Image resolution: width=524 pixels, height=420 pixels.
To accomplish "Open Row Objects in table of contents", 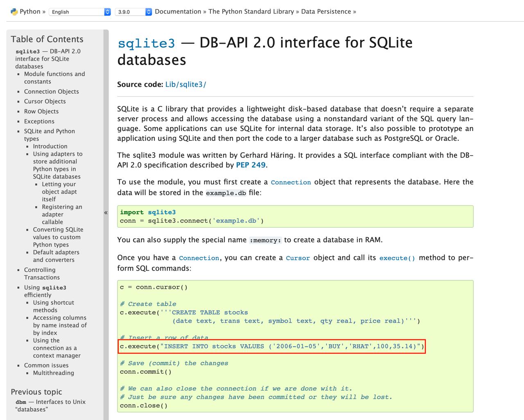I will tap(41, 111).
